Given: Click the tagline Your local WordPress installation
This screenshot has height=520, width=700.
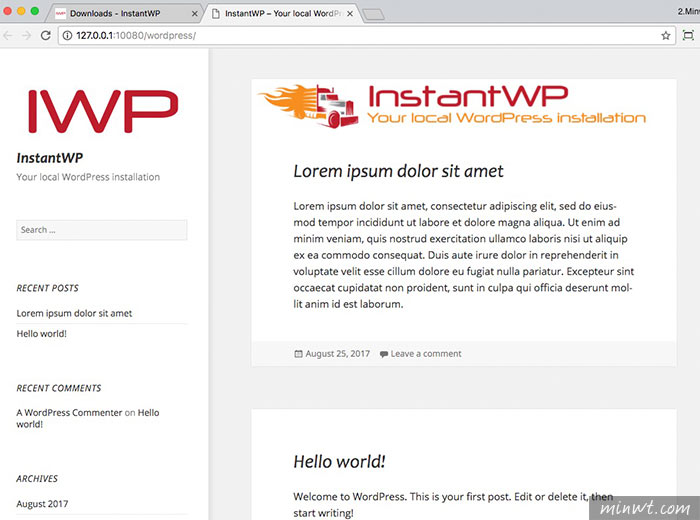Looking at the screenshot, I should click(x=88, y=177).
